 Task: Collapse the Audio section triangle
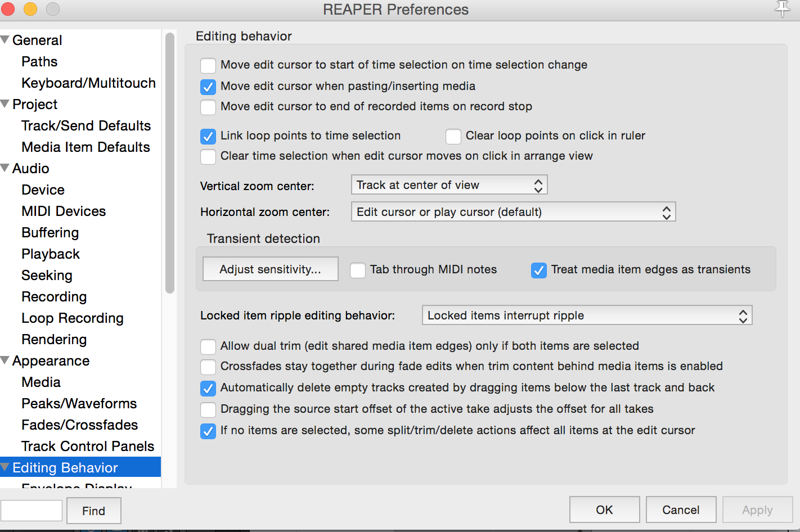coord(5,168)
